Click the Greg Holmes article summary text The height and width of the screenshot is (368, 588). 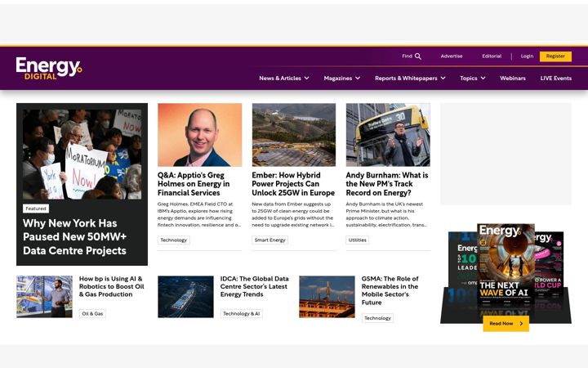199,214
